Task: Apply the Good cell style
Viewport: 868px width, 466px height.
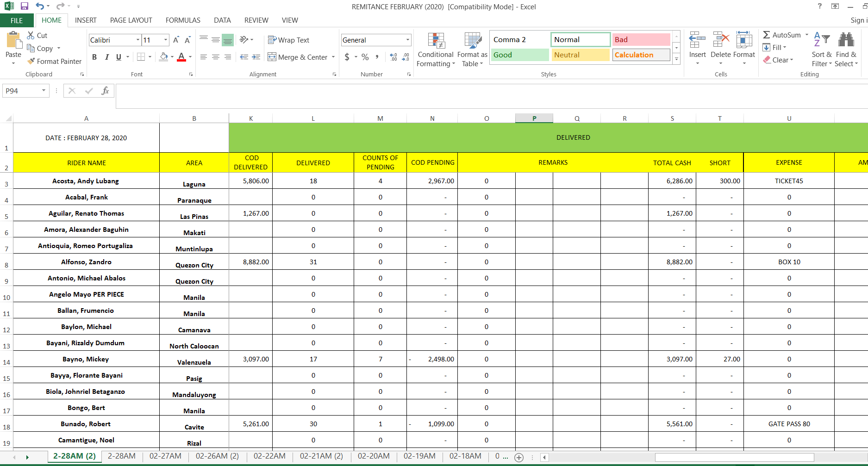Action: click(520, 55)
